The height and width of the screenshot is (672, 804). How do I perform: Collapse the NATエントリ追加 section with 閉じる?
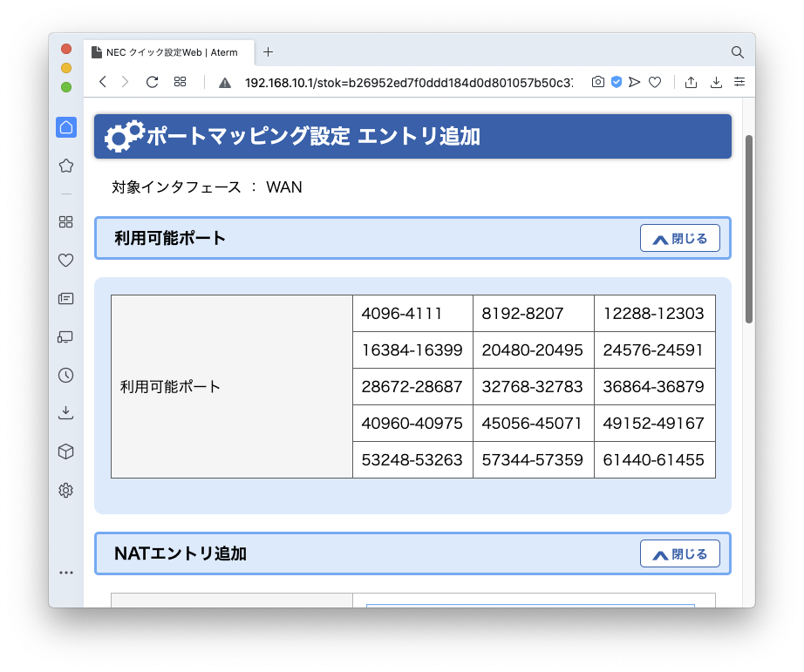679,553
